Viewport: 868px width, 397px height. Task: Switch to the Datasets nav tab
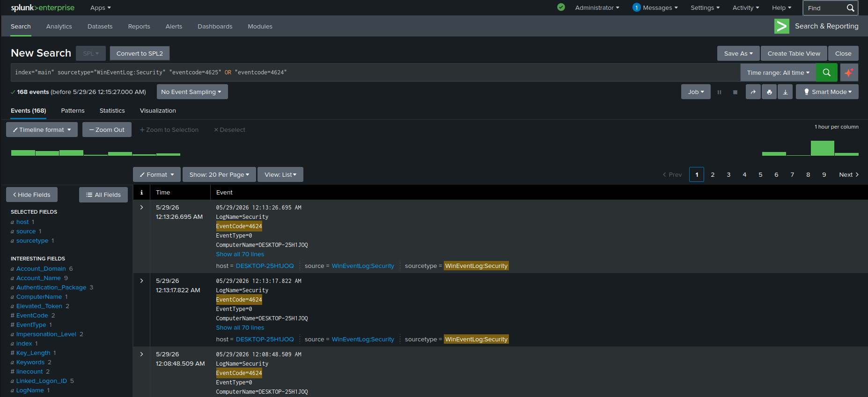pos(100,27)
